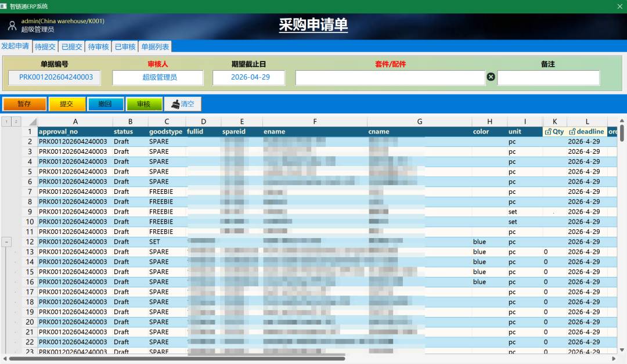
Task: Click the scroll-down arrow of the grid
Action: click(622, 350)
